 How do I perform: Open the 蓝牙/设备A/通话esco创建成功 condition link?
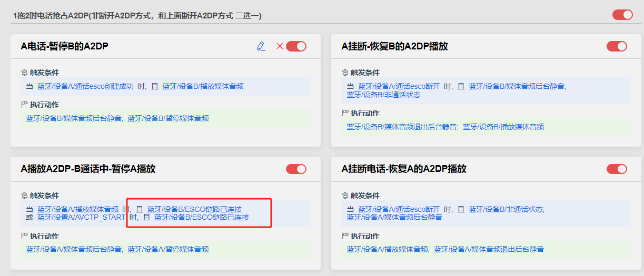[x=85, y=86]
